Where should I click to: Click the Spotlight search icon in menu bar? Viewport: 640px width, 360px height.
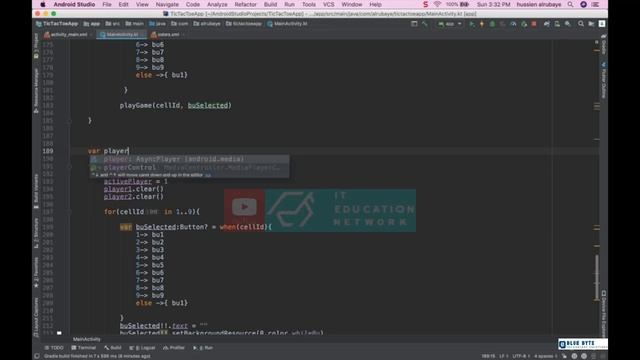[570, 4]
